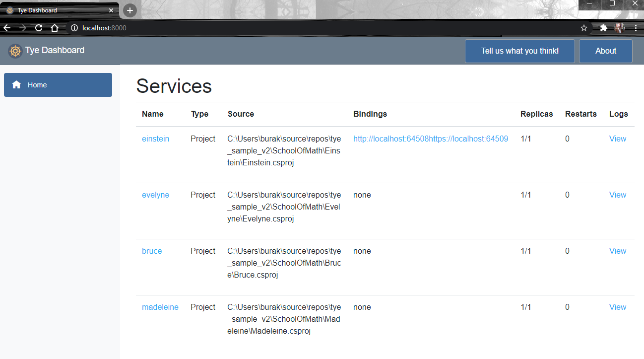Screen dimensions: 644x359
Task: Open the http://localhost:64508 binding link
Action: click(x=391, y=139)
